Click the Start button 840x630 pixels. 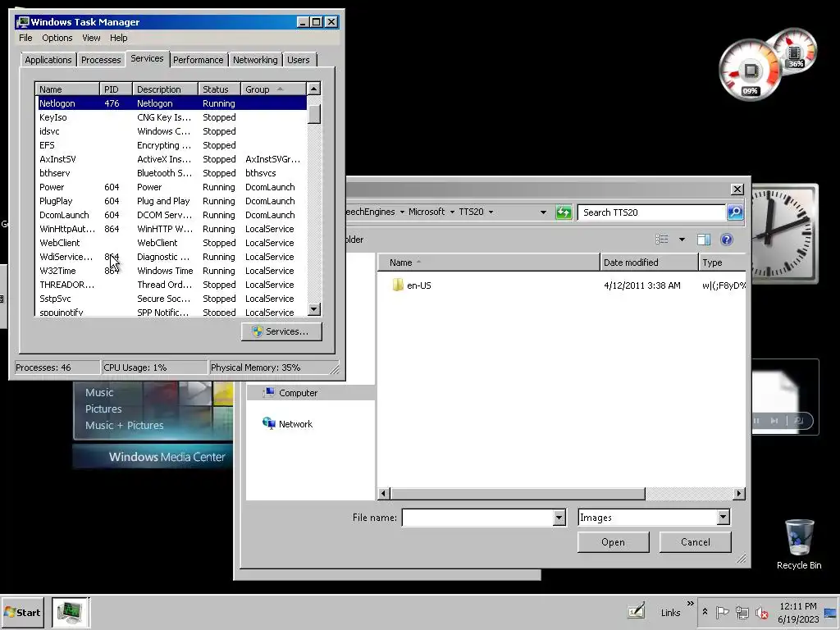(22, 612)
